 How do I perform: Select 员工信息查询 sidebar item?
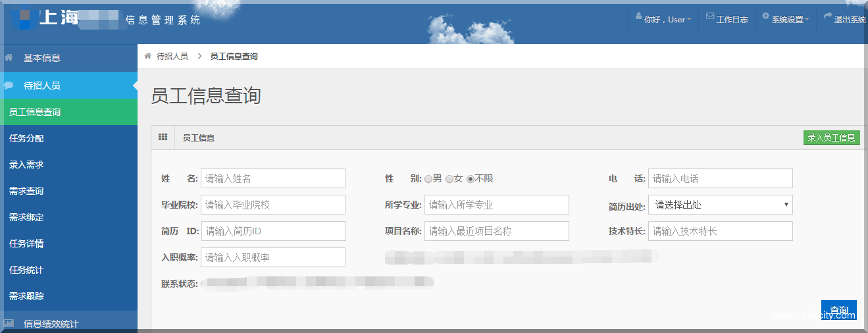[x=68, y=112]
